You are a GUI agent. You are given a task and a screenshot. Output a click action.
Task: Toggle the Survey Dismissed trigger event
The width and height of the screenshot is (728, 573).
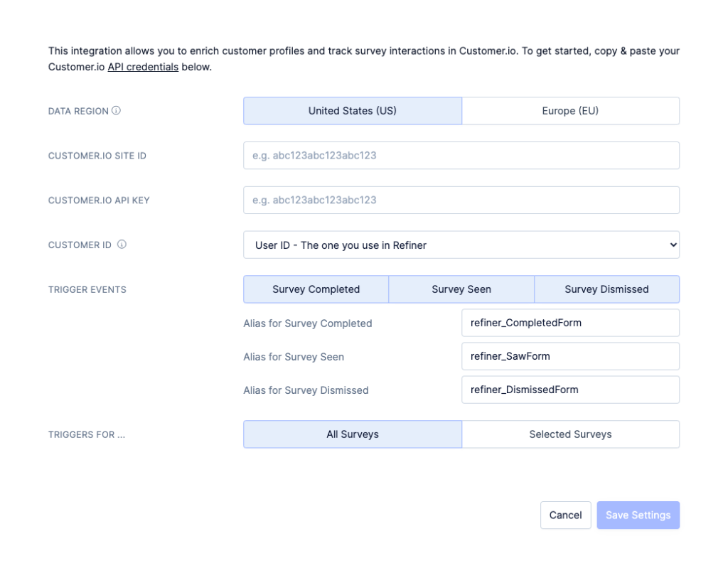click(607, 289)
